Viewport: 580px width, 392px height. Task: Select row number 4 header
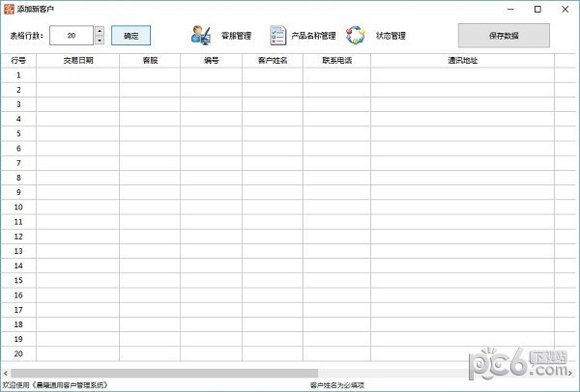18,120
